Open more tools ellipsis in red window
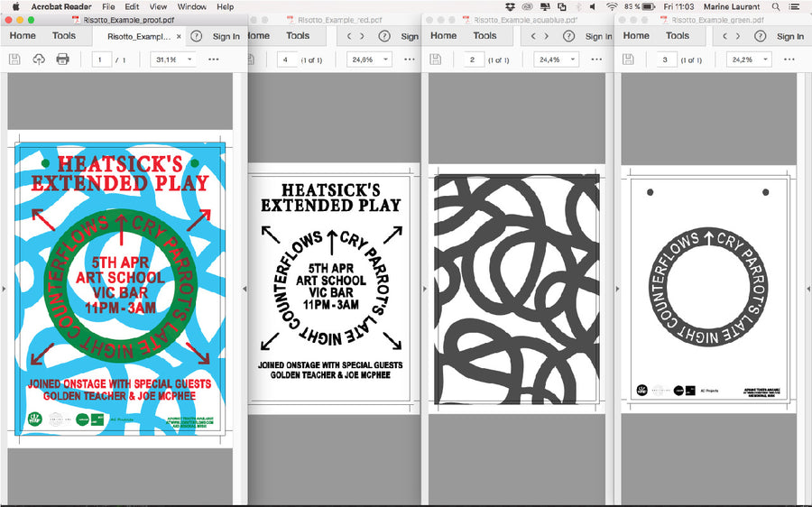 410,60
